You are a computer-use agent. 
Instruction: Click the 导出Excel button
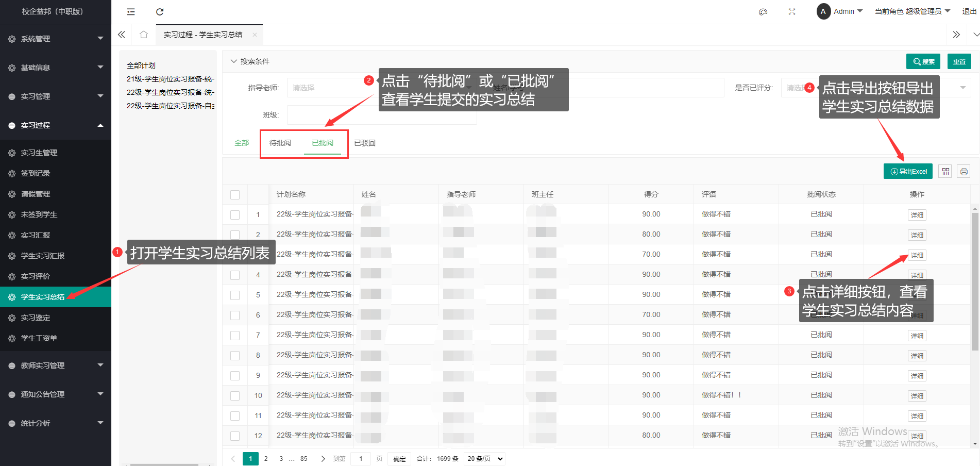click(x=908, y=172)
